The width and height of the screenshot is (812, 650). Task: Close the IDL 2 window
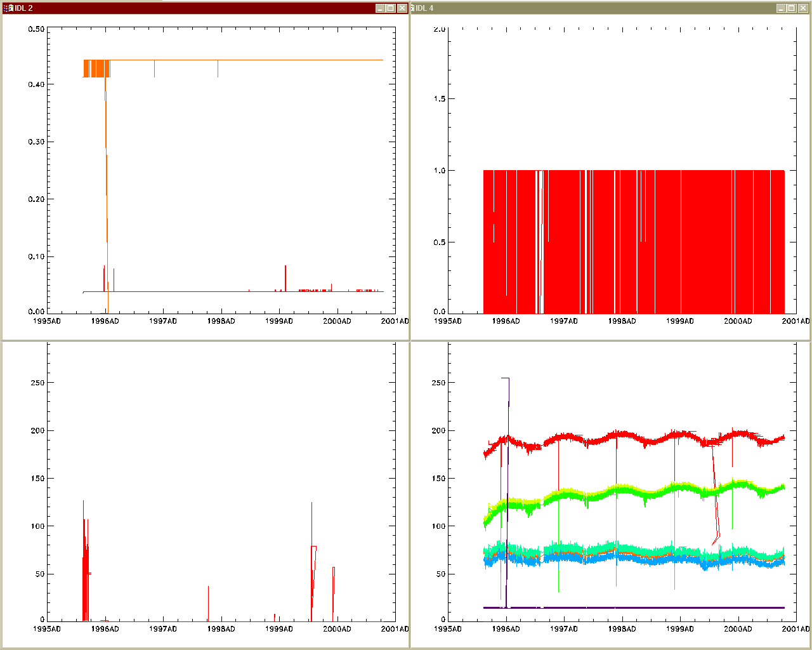(402, 8)
